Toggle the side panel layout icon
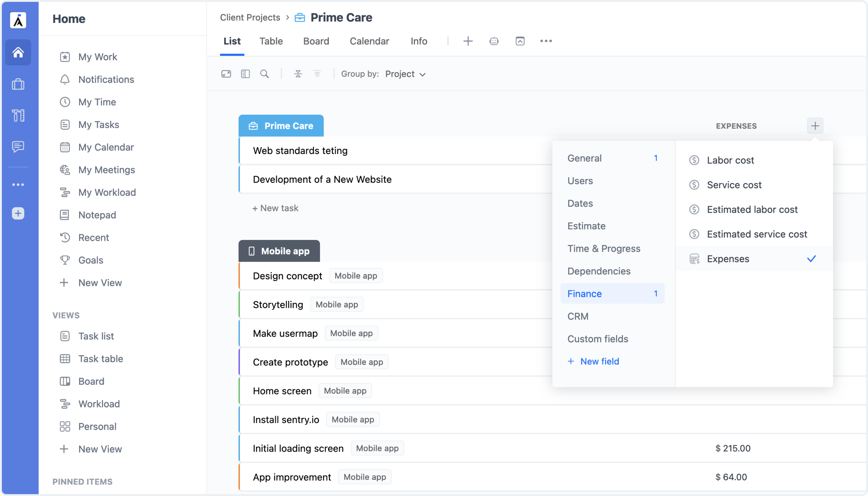Viewport: 868px width, 496px height. coord(245,74)
